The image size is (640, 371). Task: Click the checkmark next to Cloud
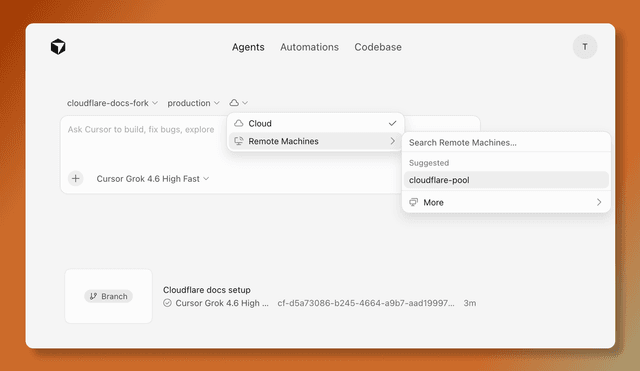[x=392, y=123]
